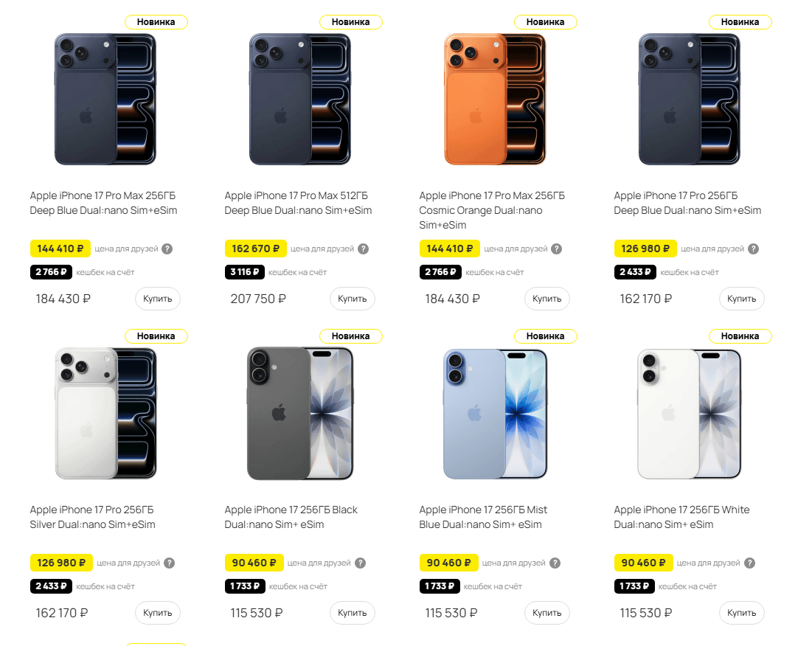The height and width of the screenshot is (646, 812).
Task: Open Apple iPhone 17 256ГБ Black title link
Action: pyautogui.click(x=291, y=517)
